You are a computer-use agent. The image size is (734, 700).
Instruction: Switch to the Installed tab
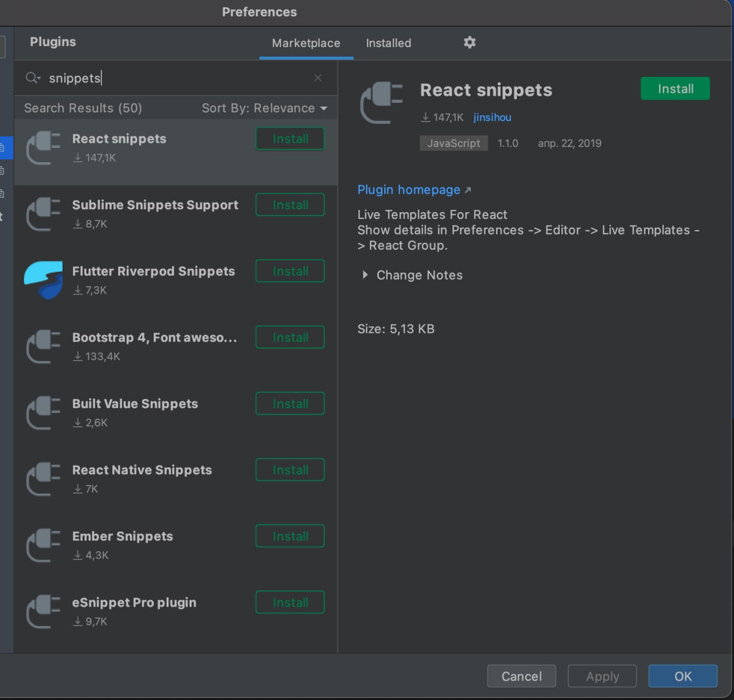tap(388, 43)
